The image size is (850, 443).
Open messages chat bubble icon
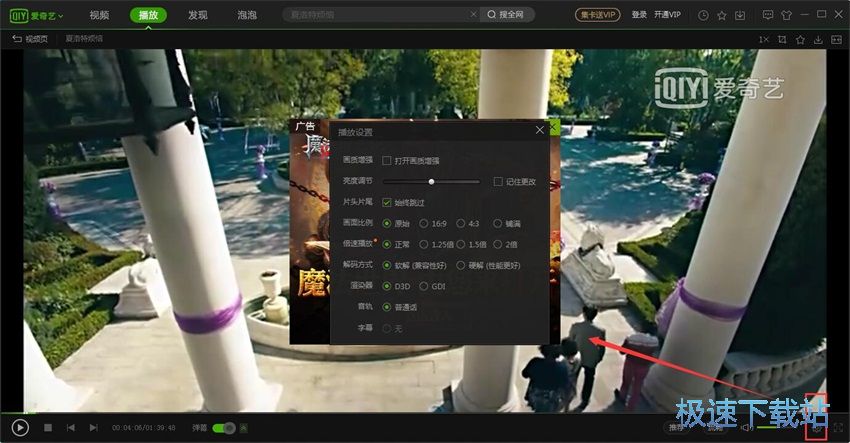768,15
